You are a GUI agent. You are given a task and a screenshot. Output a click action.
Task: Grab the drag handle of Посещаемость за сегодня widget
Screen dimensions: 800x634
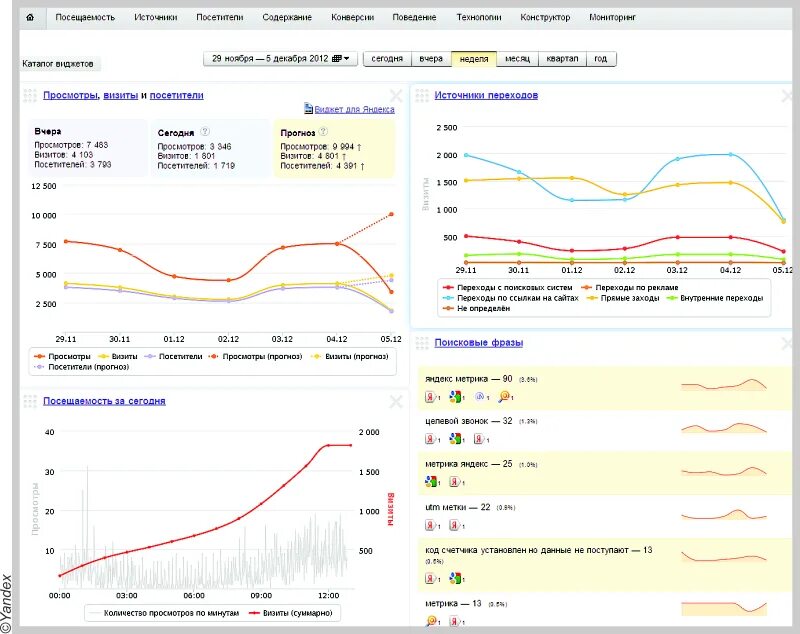pyautogui.click(x=30, y=401)
